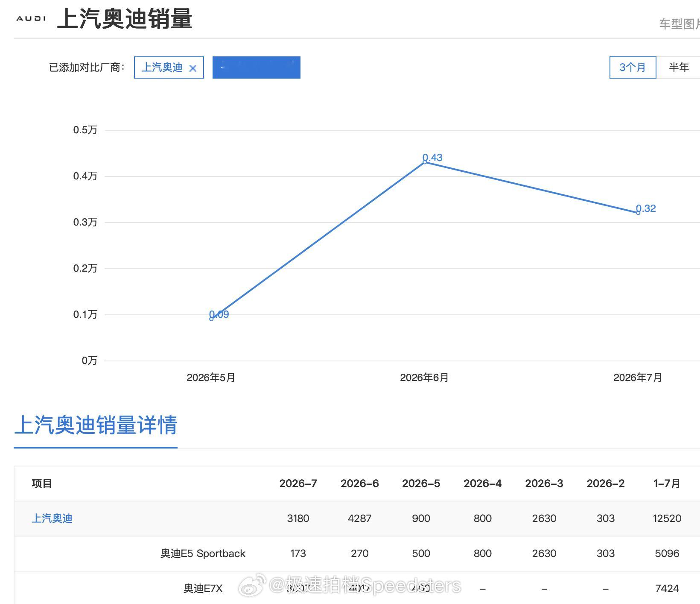Select the 奥迪E5 Sportback row label

point(203,554)
